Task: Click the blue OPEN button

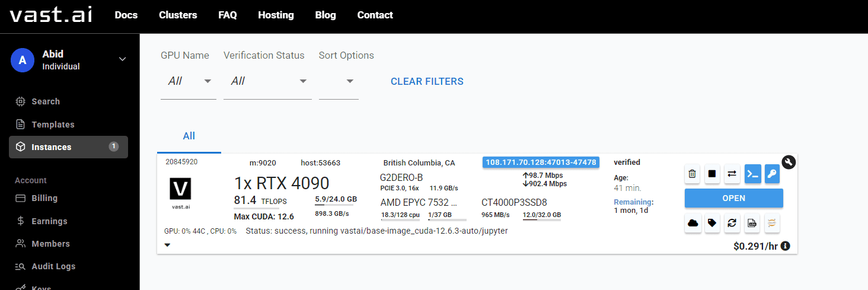Action: click(x=733, y=198)
